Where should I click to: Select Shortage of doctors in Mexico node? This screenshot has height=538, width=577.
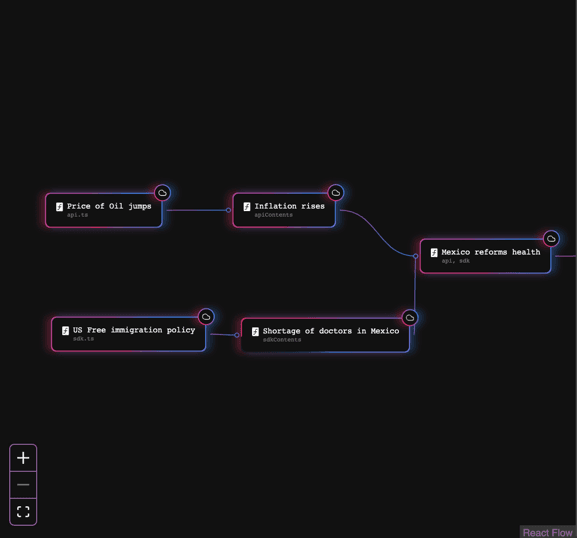pos(326,335)
